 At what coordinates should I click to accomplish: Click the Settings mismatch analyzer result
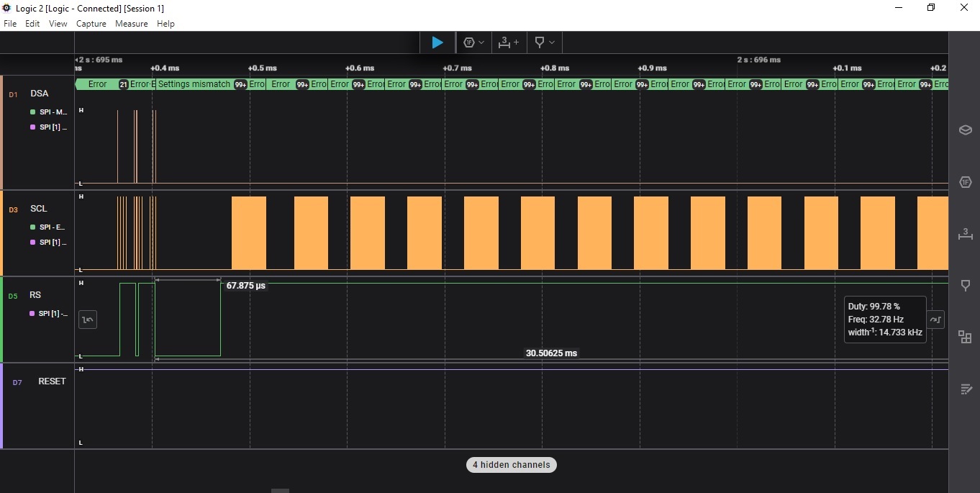[x=194, y=84]
